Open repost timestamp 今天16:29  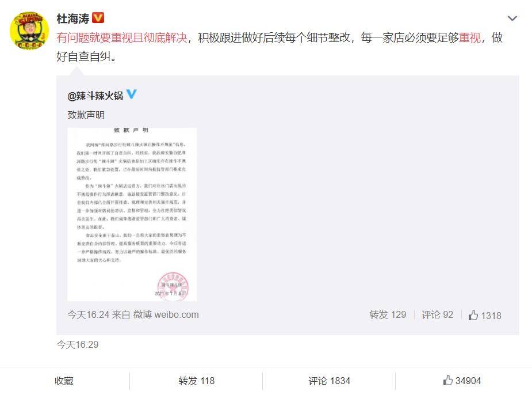click(x=78, y=345)
